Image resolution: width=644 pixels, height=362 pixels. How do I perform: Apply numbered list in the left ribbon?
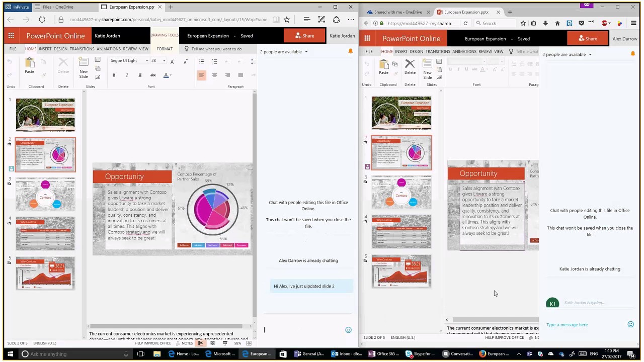(214, 61)
